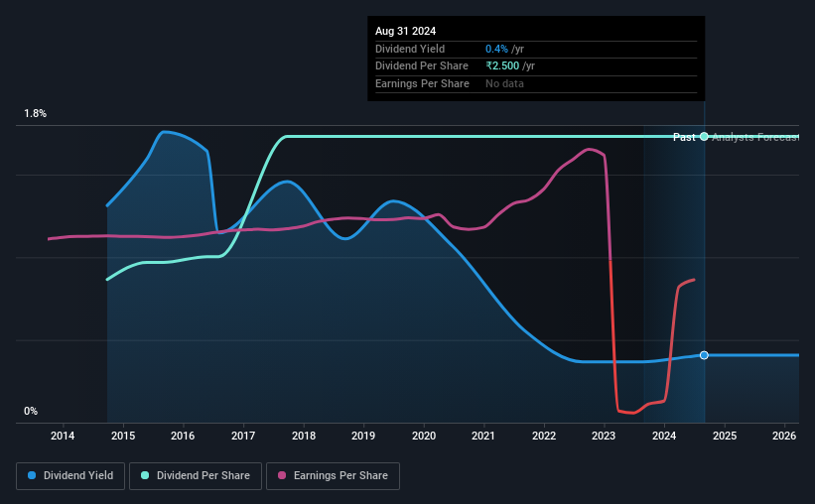The image size is (815, 504).
Task: Click the Aug 31 2024 tooltip date
Action: coord(405,31)
